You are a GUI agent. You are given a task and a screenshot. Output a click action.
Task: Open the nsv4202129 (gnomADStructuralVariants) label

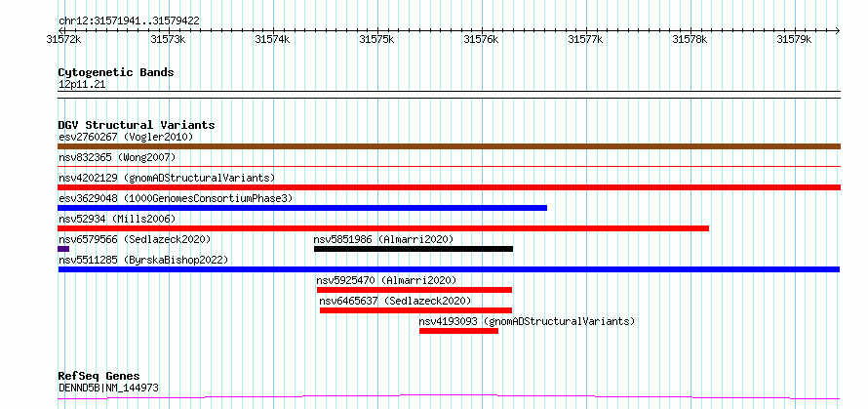pos(167,178)
